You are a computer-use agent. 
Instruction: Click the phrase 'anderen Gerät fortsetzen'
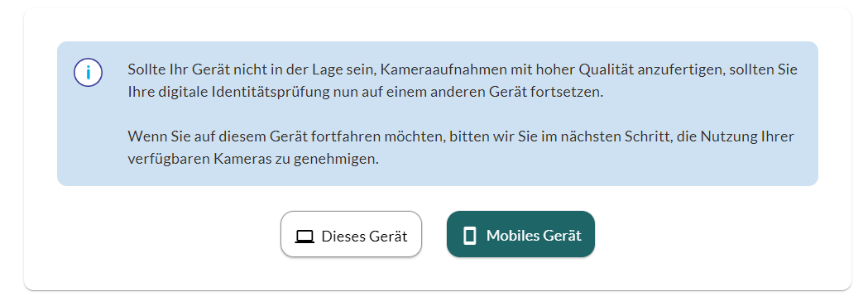point(525,92)
